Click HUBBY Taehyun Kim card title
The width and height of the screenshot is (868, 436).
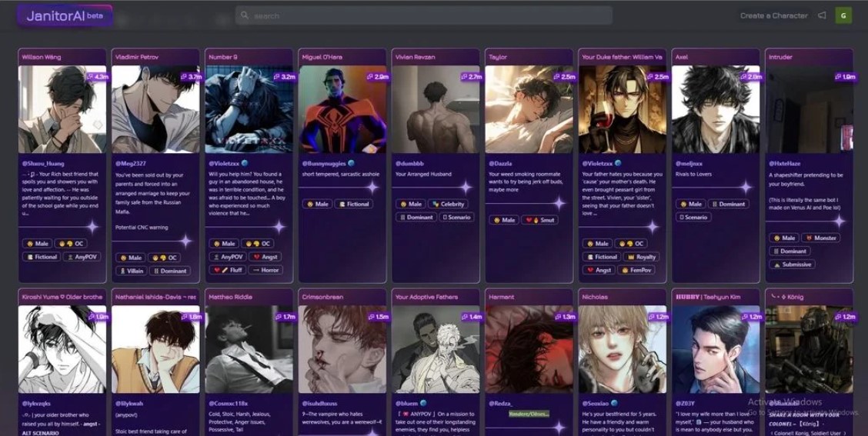coord(708,297)
